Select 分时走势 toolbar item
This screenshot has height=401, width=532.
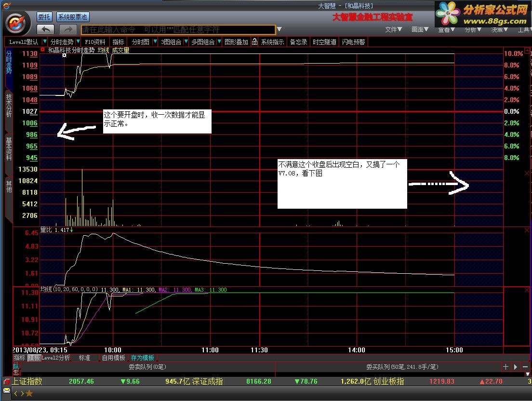coord(62,42)
